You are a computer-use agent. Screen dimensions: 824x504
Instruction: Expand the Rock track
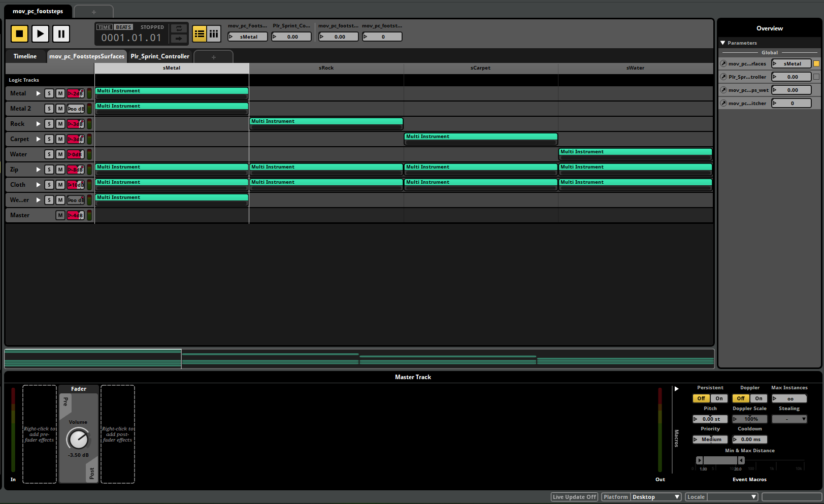click(x=38, y=124)
